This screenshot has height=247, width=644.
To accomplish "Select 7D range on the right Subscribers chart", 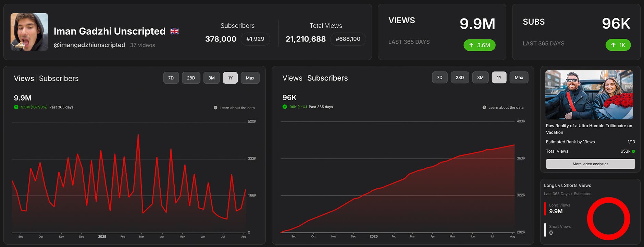I will pos(440,78).
